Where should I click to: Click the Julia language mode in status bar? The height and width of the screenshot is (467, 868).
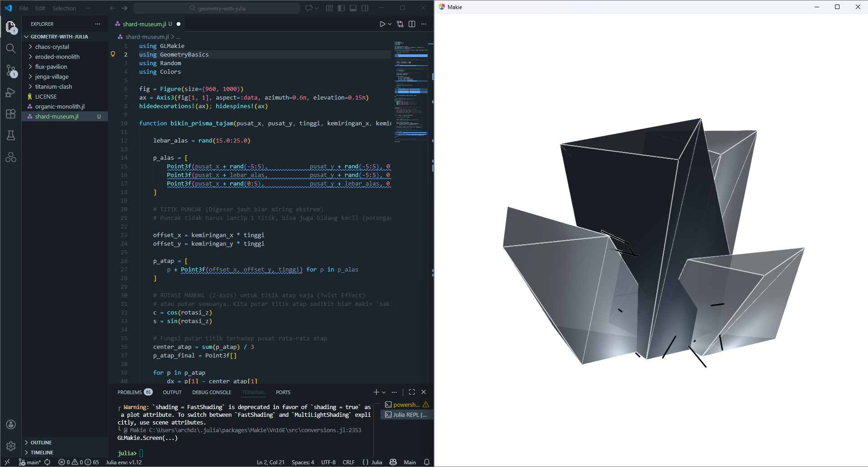click(x=377, y=462)
